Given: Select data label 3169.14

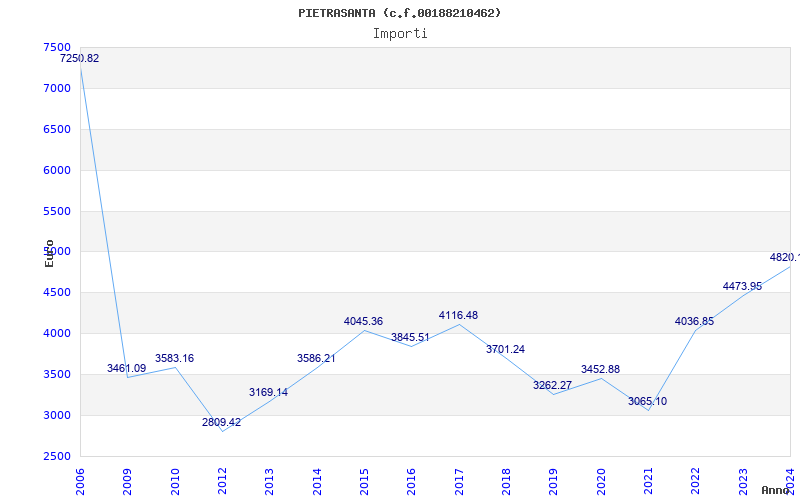Looking at the screenshot, I should (x=268, y=392).
